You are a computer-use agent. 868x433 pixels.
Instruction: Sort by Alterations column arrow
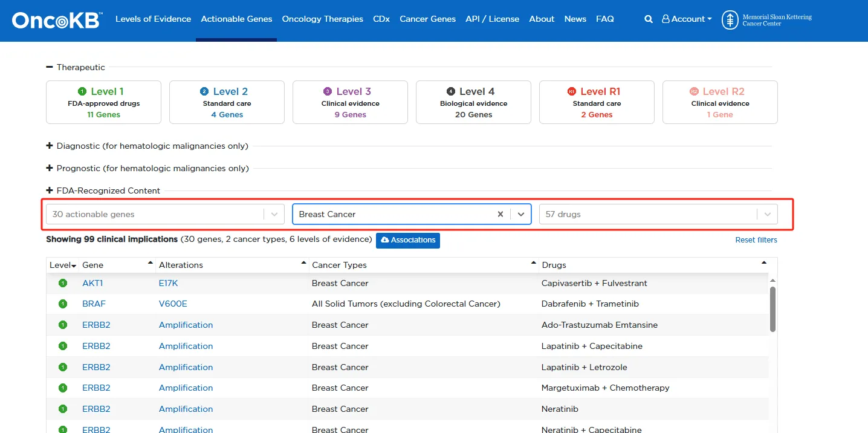click(303, 263)
